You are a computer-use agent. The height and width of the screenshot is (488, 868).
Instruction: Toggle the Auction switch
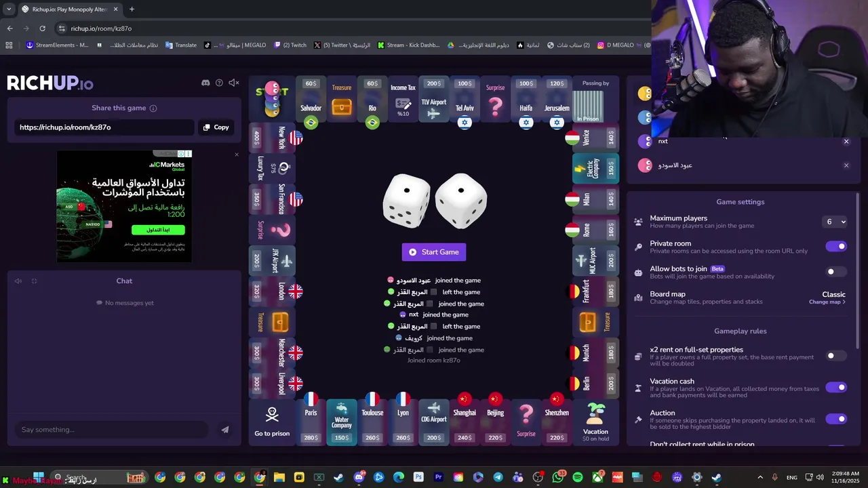coord(836,419)
